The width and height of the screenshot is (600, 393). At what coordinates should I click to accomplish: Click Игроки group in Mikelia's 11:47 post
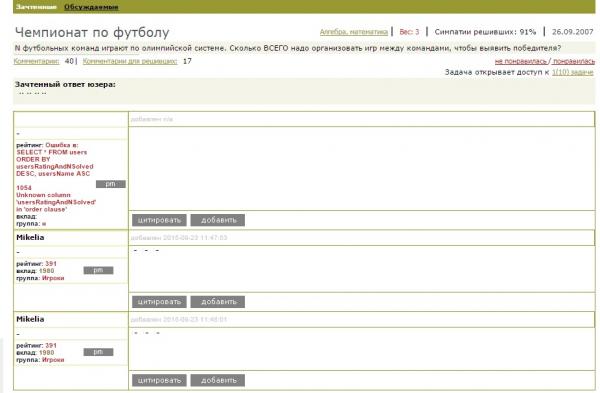click(x=53, y=278)
